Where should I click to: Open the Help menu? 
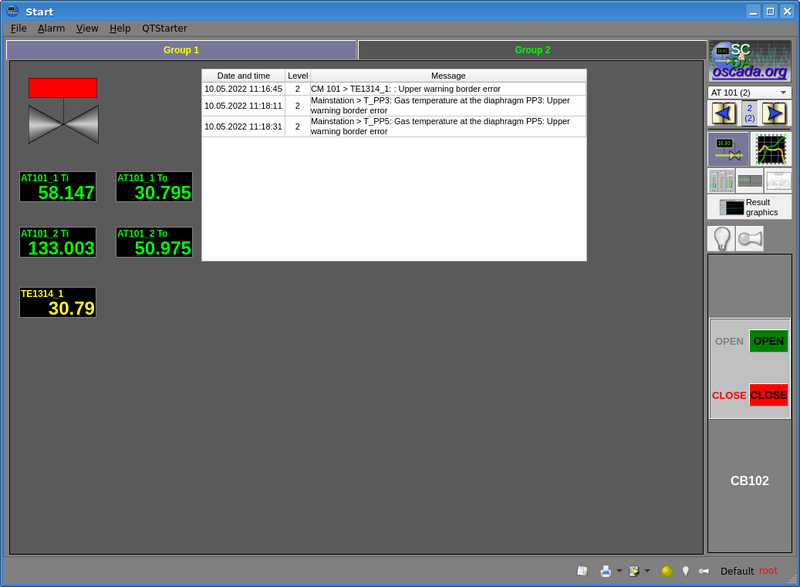120,29
